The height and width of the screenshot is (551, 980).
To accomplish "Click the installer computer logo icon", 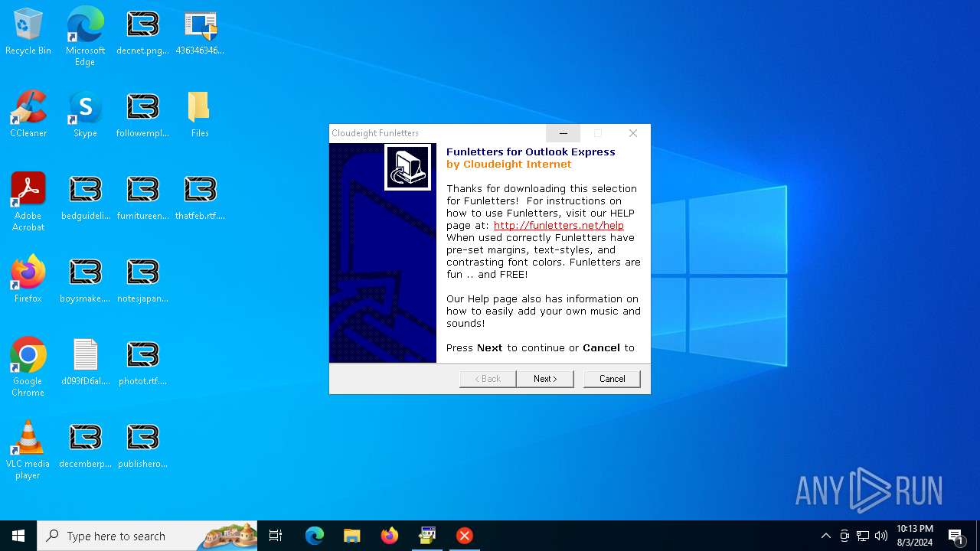I will point(407,168).
